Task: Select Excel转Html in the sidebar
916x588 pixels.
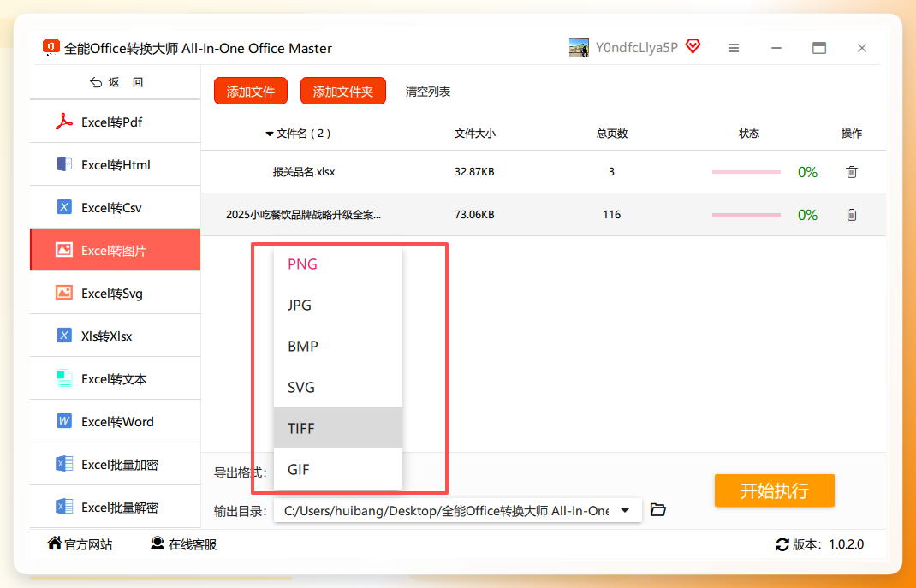Action: click(115, 164)
